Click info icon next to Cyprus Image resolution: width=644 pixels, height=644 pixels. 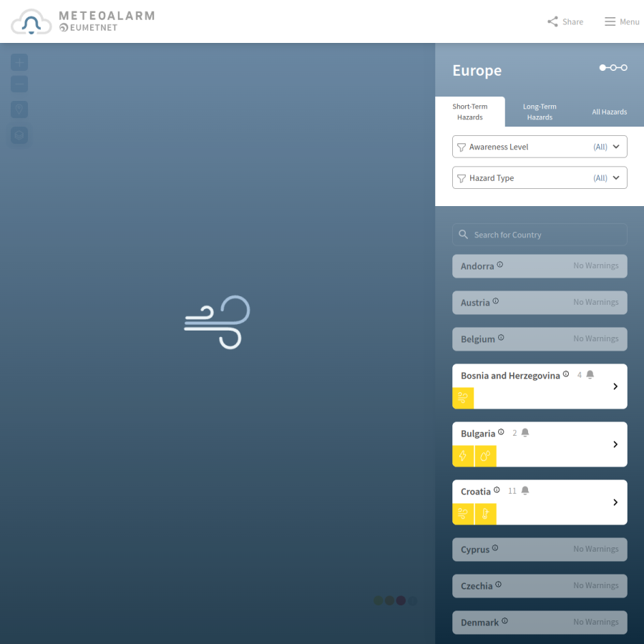[x=495, y=548]
